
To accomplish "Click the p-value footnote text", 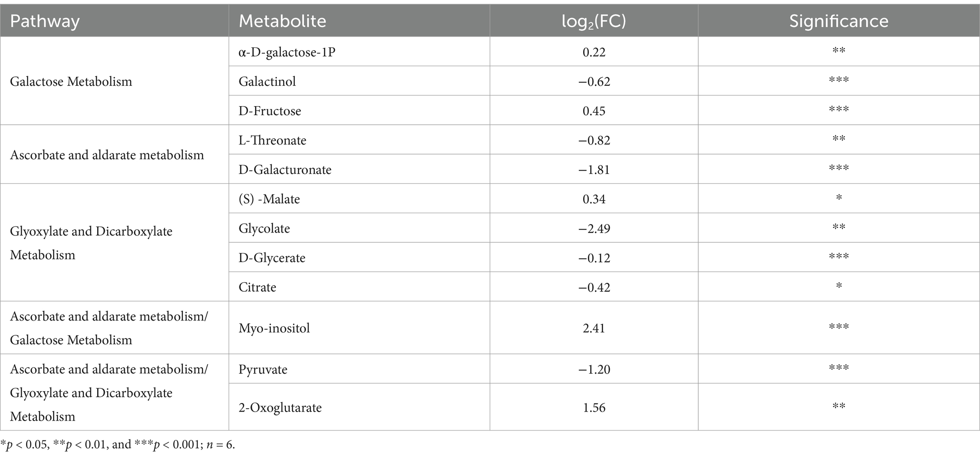I will (x=118, y=445).
